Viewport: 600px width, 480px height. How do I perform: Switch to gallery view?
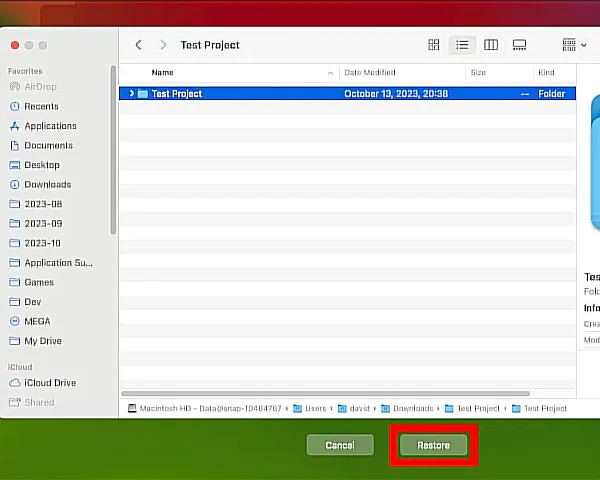pyautogui.click(x=519, y=45)
